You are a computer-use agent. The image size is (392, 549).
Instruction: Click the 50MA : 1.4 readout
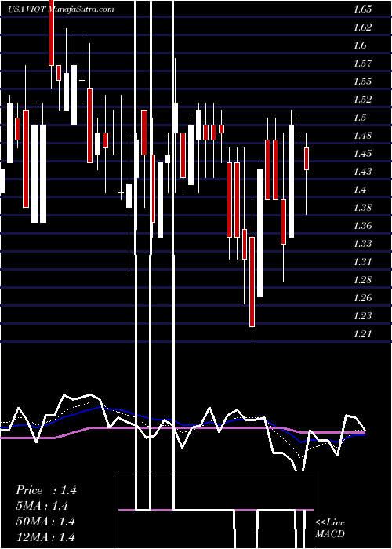pos(45,522)
